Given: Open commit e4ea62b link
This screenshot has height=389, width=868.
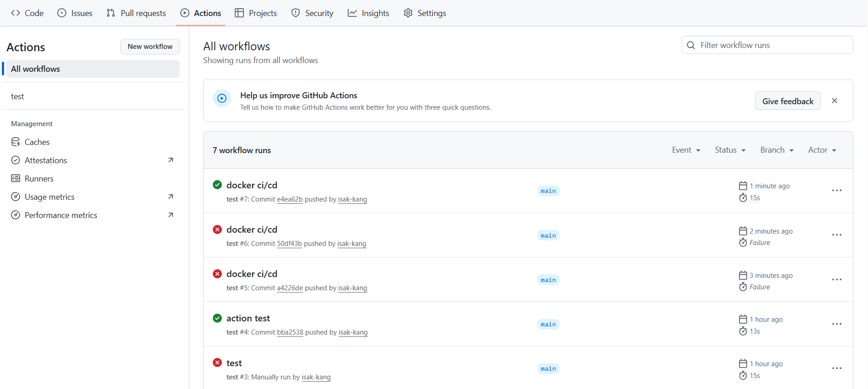Looking at the screenshot, I should pyautogui.click(x=290, y=199).
